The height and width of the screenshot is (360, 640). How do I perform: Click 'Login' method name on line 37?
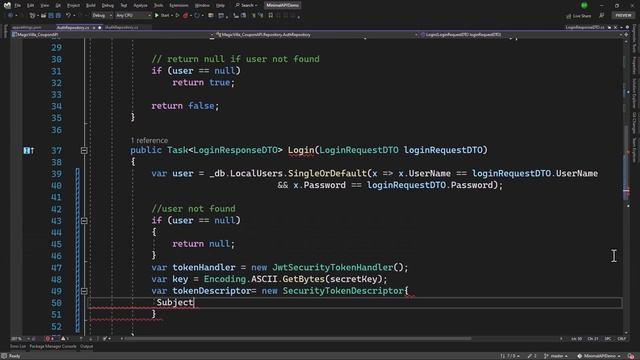301,150
